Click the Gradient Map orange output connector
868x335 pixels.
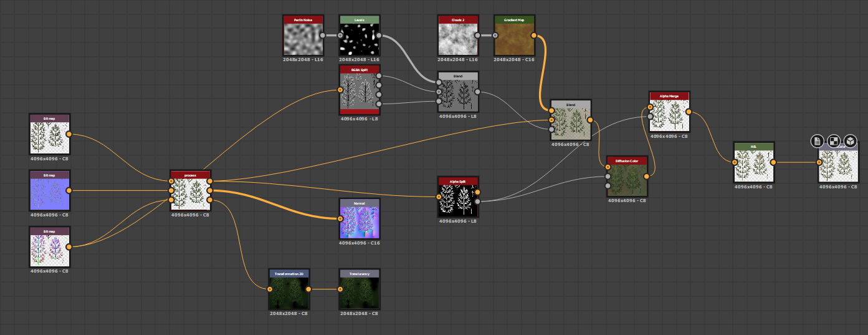533,36
